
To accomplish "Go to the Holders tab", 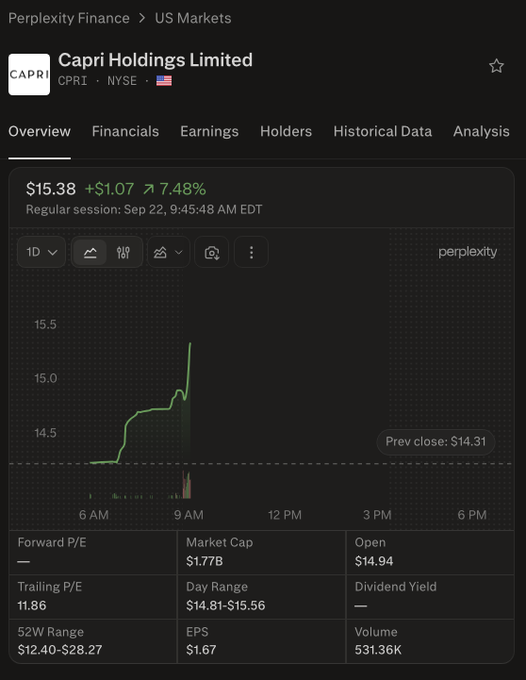I will click(286, 131).
